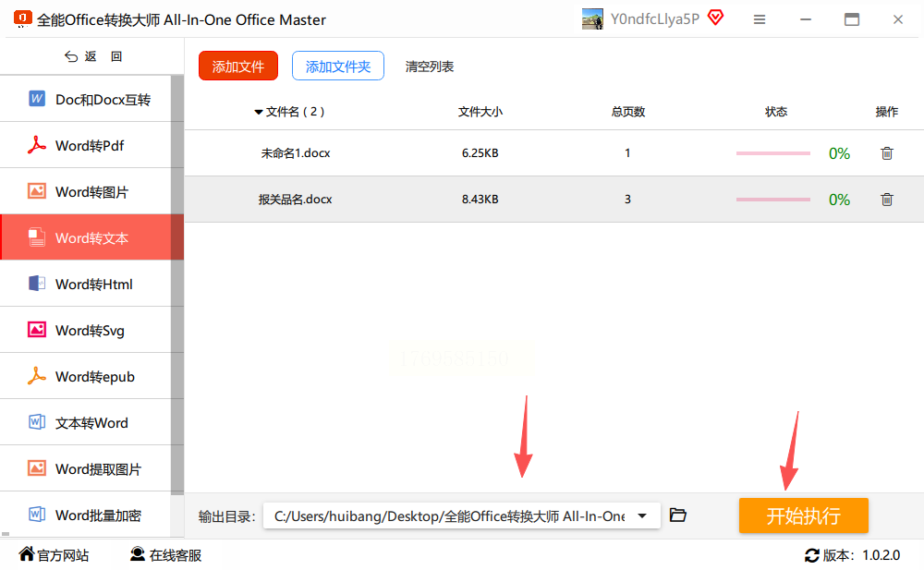Click the progress bar of 未命名1.docx
Image resolution: width=924 pixels, height=570 pixels.
coord(773,153)
